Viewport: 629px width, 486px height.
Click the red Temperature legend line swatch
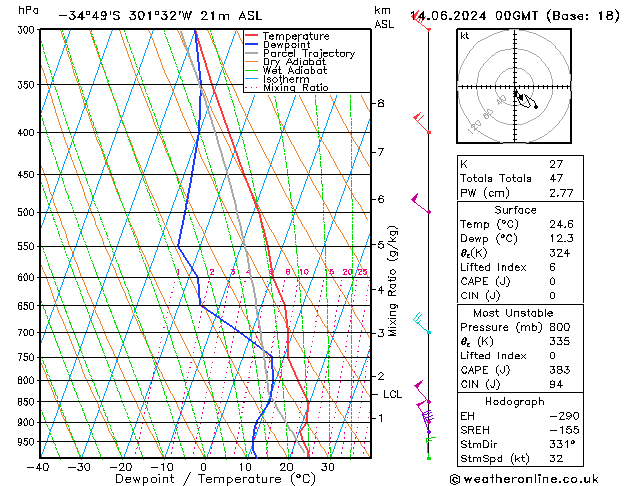(252, 36)
